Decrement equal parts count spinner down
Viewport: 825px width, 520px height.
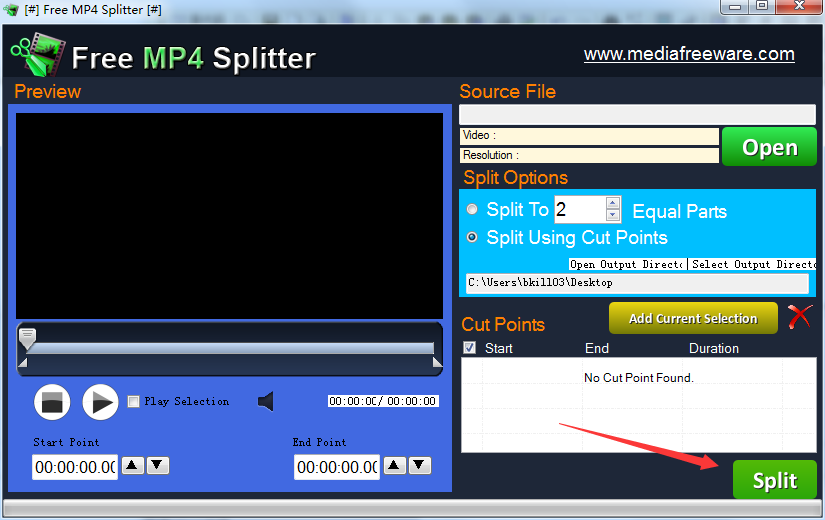(613, 215)
